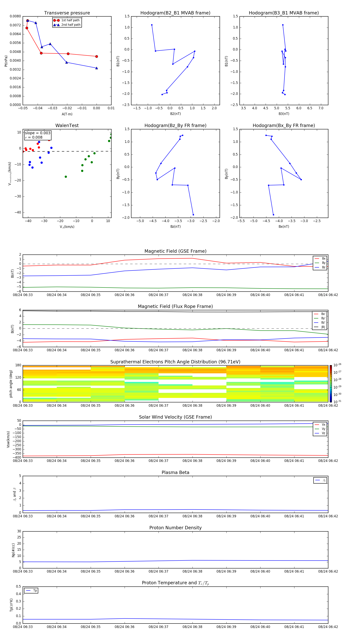351x644 pixels.
Task: Click the '08/24 06:38' tick under GSE magnetic field plot
Action: 192,295
